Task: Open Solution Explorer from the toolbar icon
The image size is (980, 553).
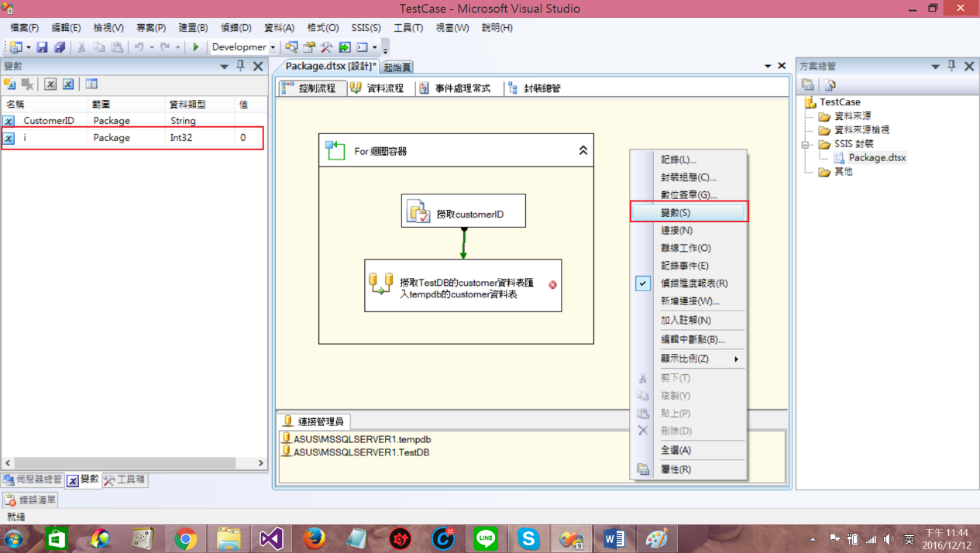Action: click(292, 47)
